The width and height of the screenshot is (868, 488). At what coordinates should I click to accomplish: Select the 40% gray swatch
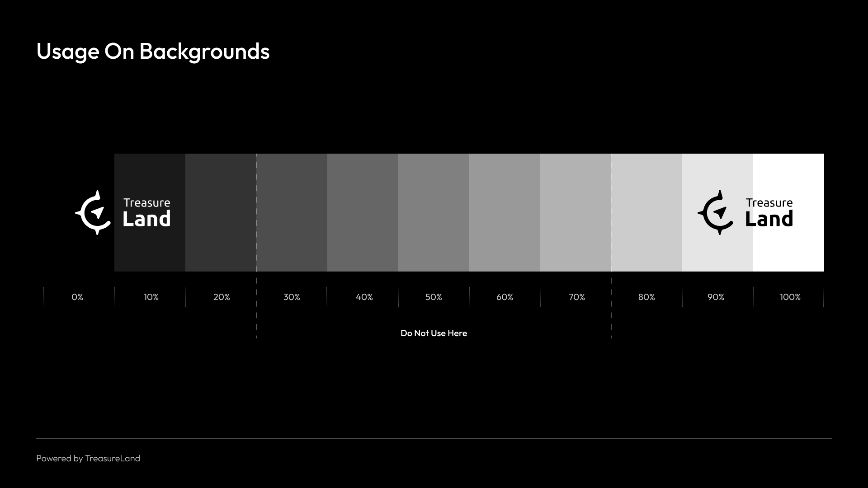click(x=363, y=212)
